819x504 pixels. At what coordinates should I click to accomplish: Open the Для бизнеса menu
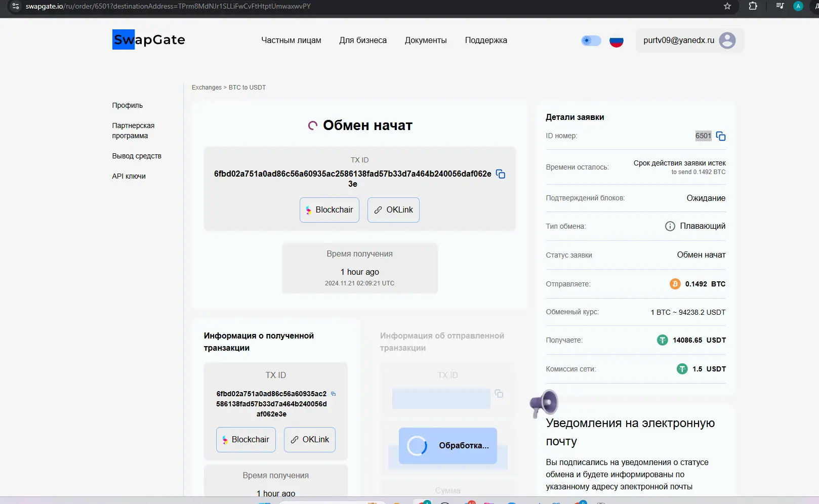click(363, 40)
